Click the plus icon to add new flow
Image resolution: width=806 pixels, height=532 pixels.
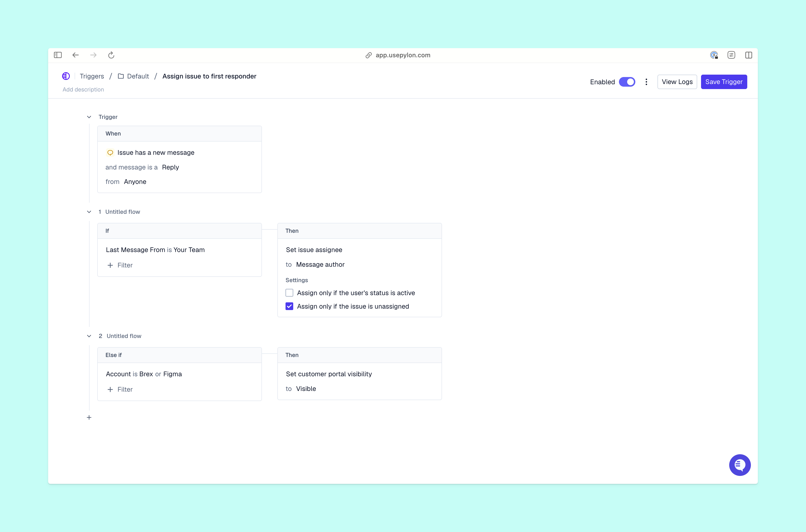pyautogui.click(x=89, y=417)
